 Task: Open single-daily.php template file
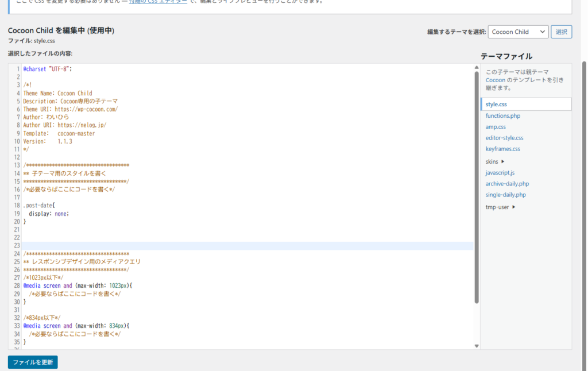[x=505, y=195]
